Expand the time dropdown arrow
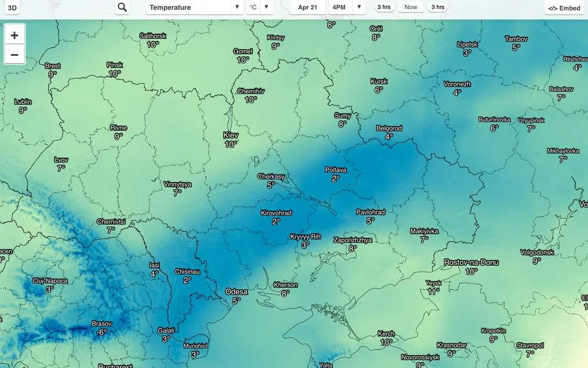This screenshot has height=368, width=588. [359, 7]
